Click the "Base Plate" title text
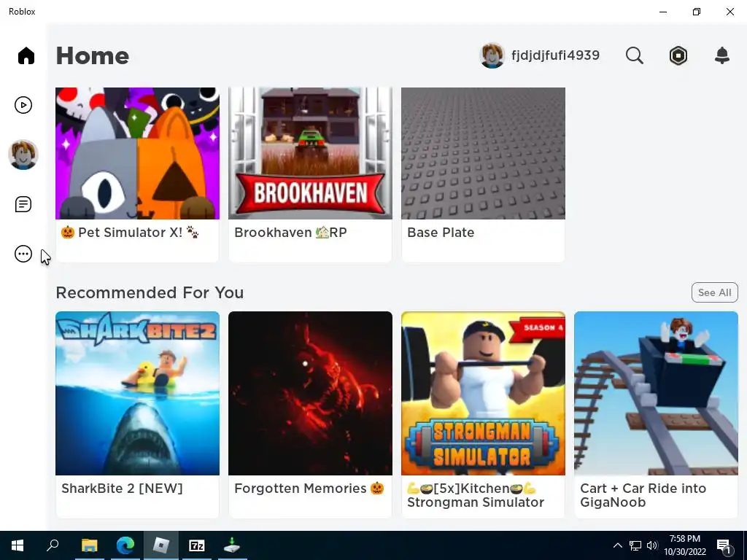Viewport: 747px width, 560px height. pos(441,233)
